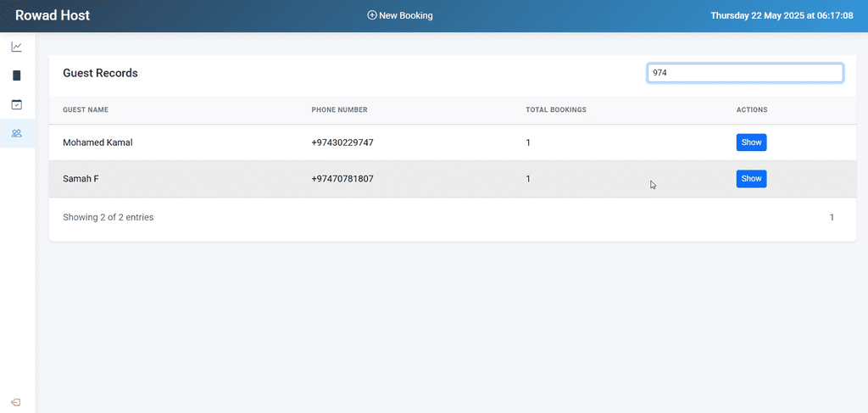Click the Actions column header
The width and height of the screenshot is (868, 413).
752,109
